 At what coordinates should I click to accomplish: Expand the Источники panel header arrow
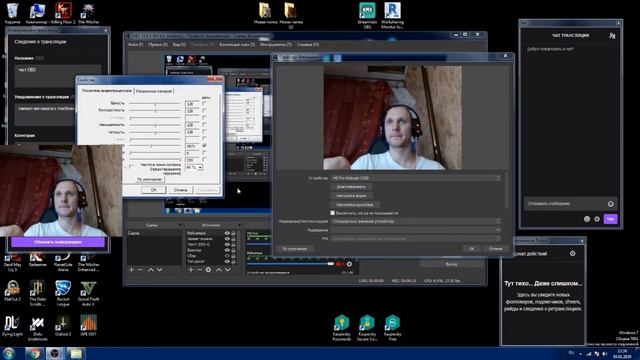tap(239, 225)
